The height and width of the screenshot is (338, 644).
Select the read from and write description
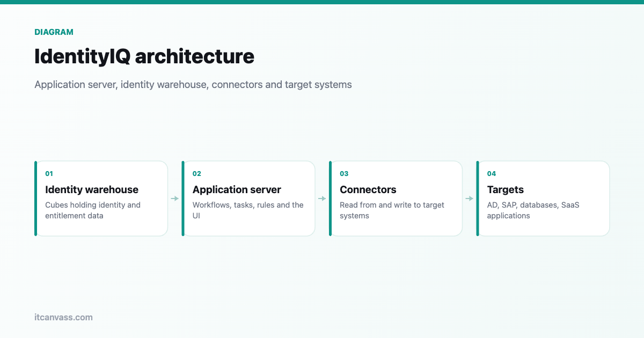392,210
